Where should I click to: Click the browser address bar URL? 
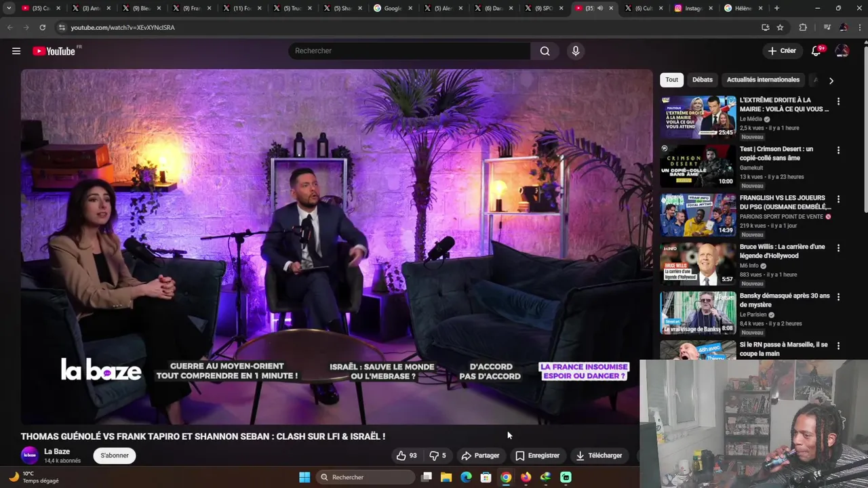click(x=123, y=27)
